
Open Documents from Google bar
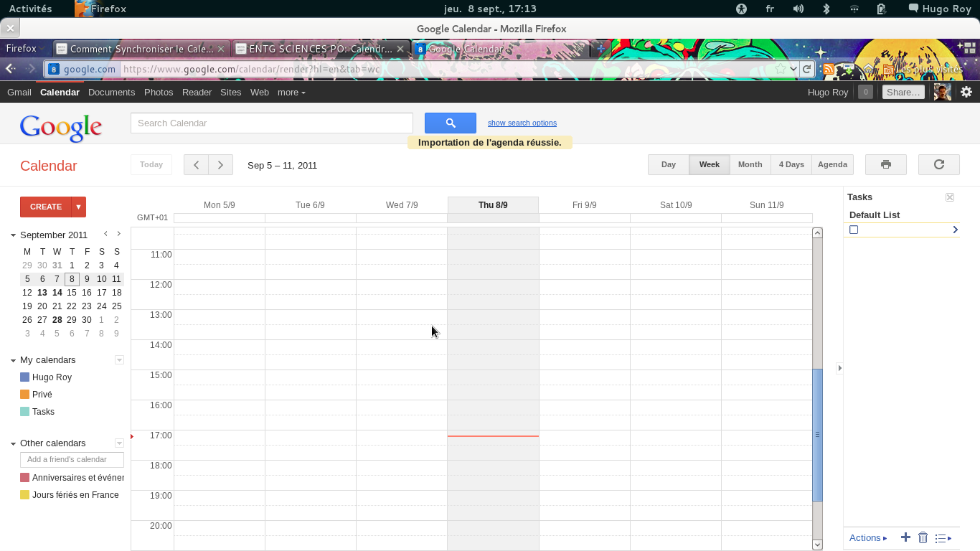point(111,92)
